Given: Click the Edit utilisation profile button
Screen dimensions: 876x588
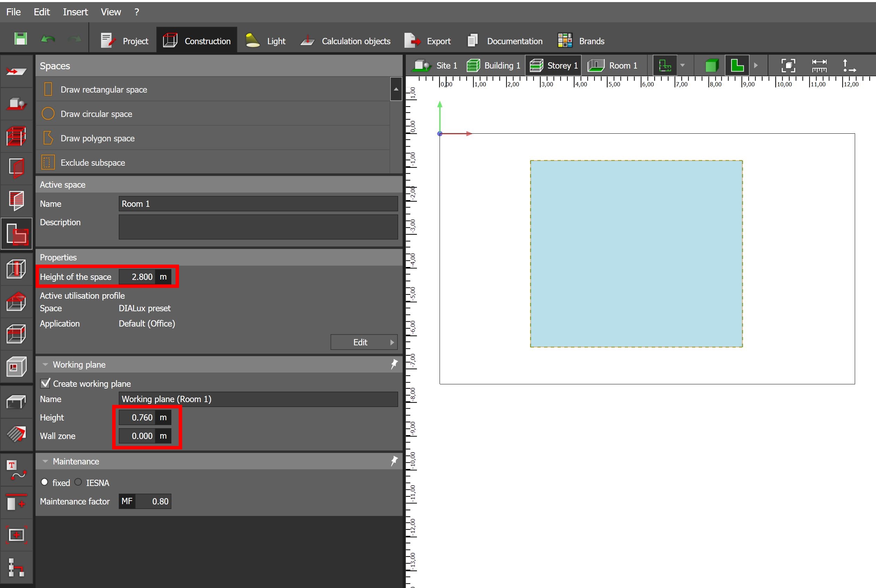Looking at the screenshot, I should (364, 342).
